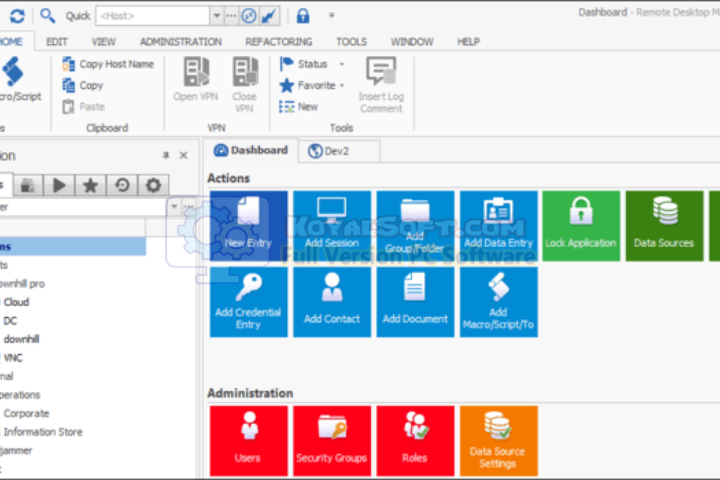This screenshot has height=480, width=720.
Task: Click the refresh icon in the quick toolbar
Action: point(17,16)
